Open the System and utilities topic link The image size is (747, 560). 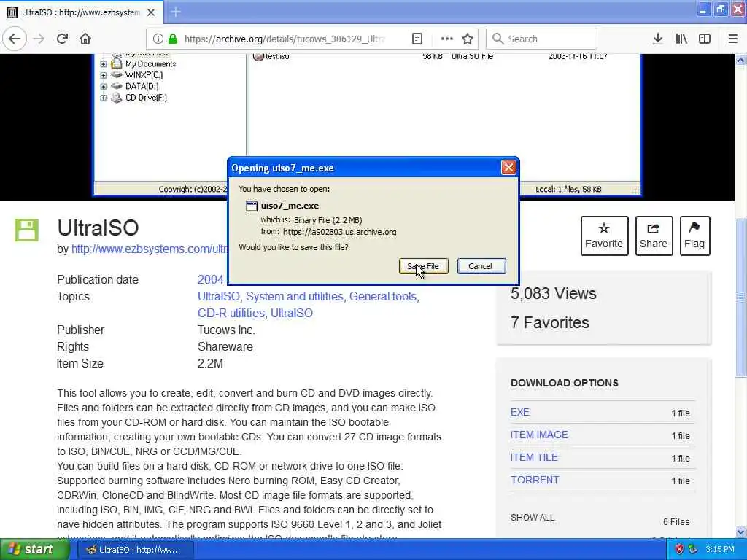pyautogui.click(x=294, y=296)
